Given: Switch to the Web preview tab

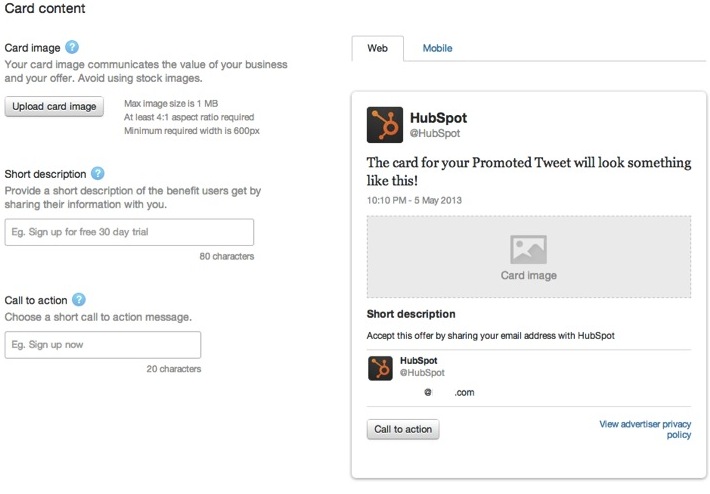Looking at the screenshot, I should pyautogui.click(x=378, y=48).
